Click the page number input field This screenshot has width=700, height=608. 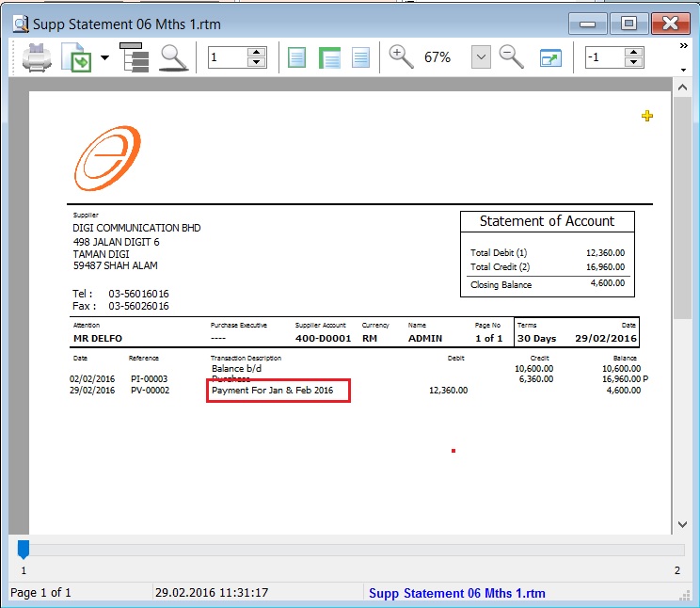point(227,58)
